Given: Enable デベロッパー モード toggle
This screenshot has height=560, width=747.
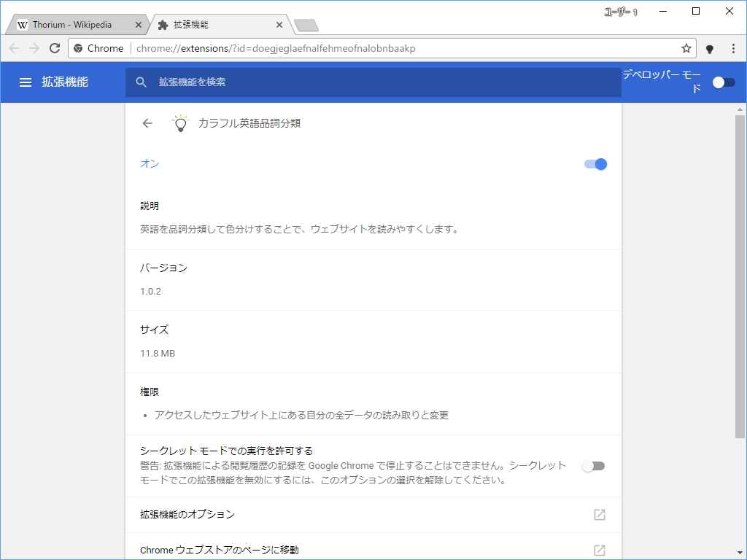Looking at the screenshot, I should coord(723,82).
